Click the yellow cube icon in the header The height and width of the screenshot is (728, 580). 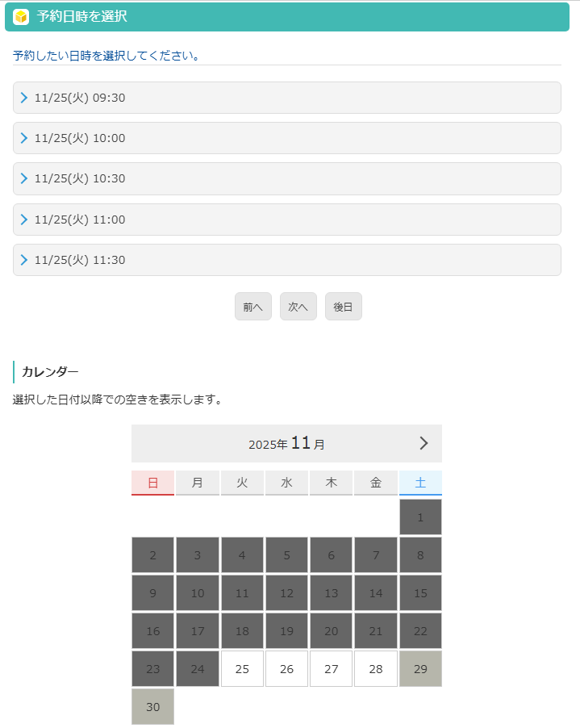point(20,17)
